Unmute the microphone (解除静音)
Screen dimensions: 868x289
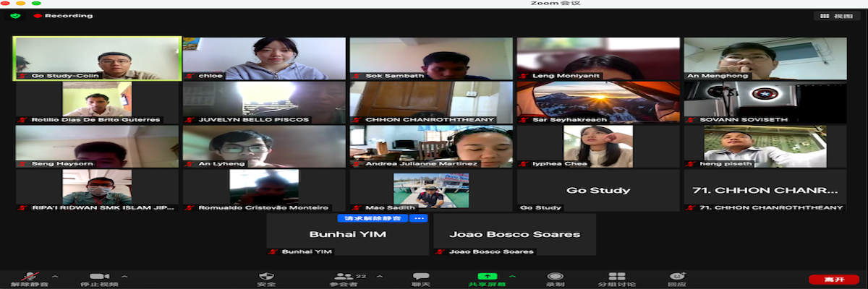click(x=30, y=277)
